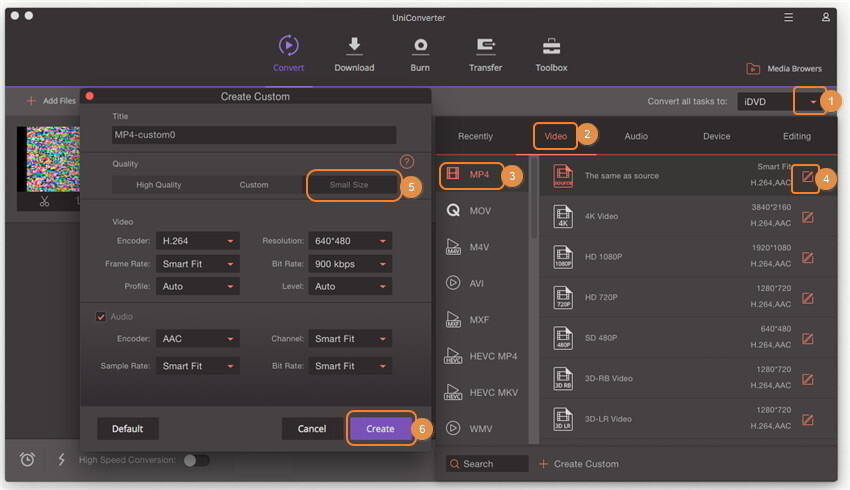This screenshot has height=490, width=850.
Task: Click the Quality help question mark icon
Action: pos(407,162)
